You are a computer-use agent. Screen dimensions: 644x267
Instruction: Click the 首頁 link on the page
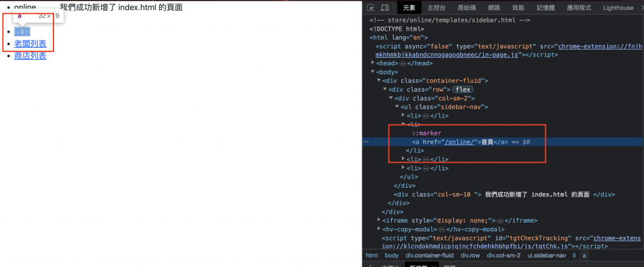(22, 31)
